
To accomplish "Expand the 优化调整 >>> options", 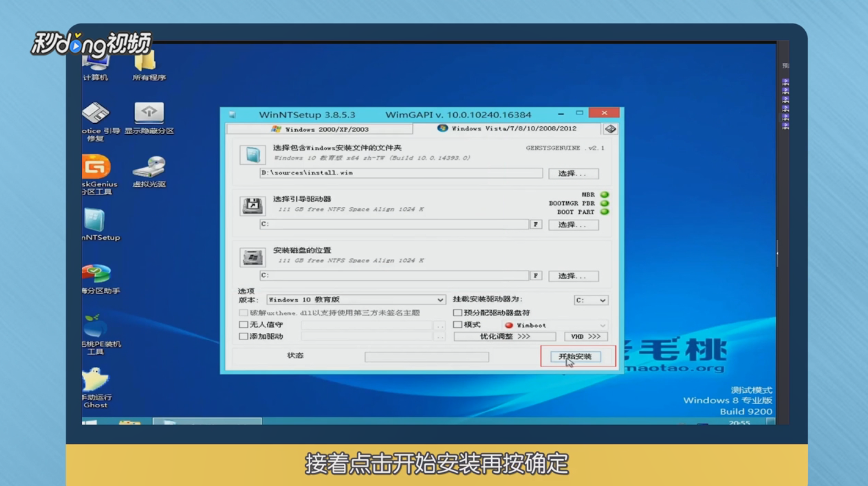I will tap(504, 336).
